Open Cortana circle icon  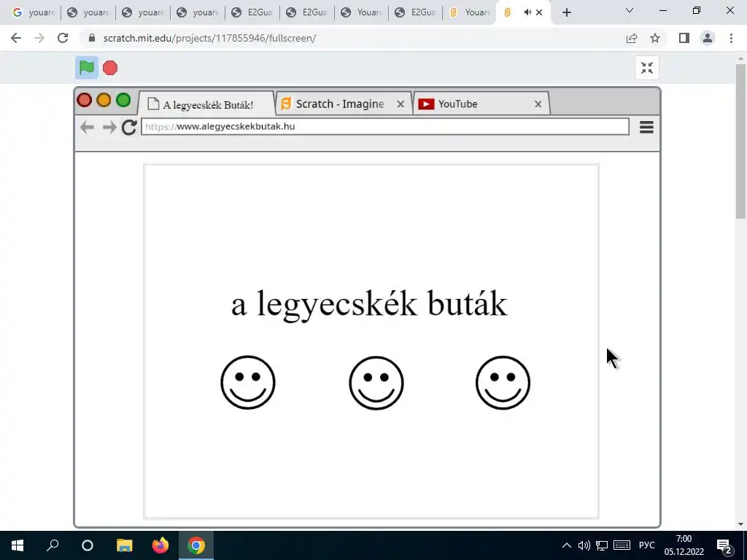coord(88,545)
